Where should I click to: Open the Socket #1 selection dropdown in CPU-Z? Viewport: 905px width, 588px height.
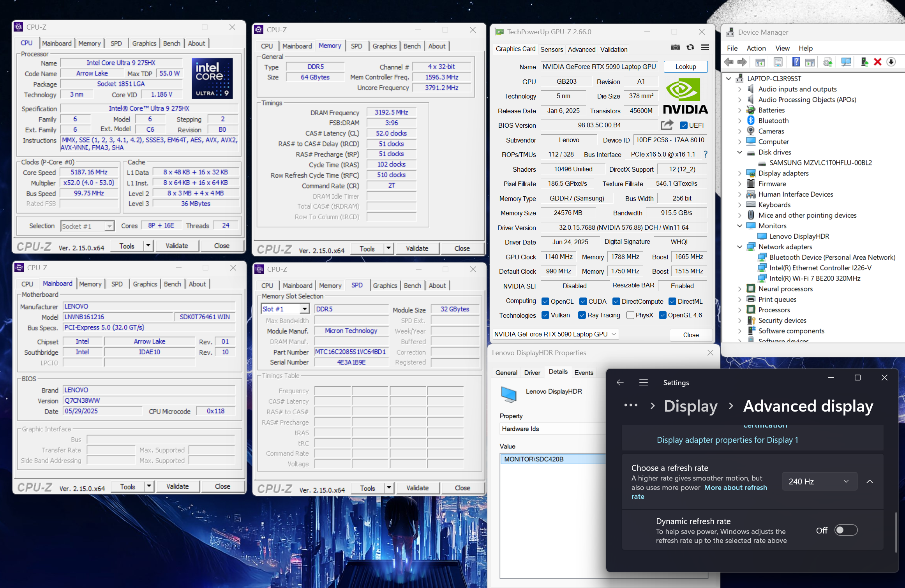click(x=88, y=226)
